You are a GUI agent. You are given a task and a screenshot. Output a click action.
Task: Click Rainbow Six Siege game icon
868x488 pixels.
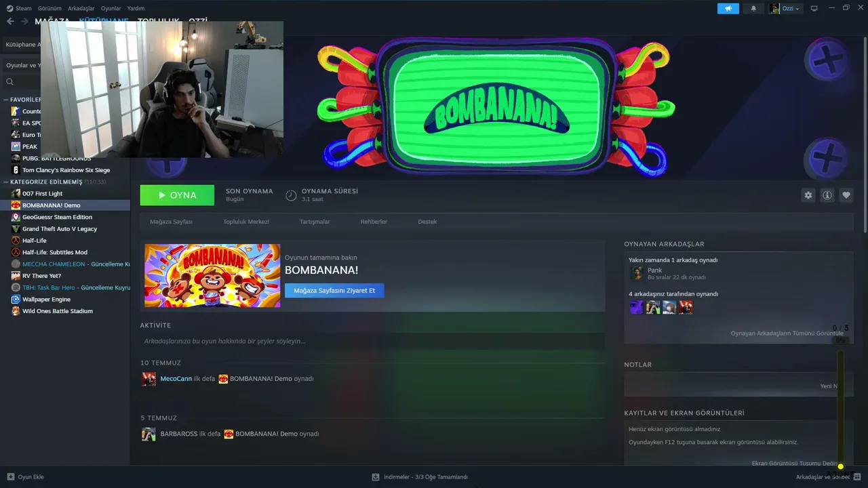[x=16, y=170]
